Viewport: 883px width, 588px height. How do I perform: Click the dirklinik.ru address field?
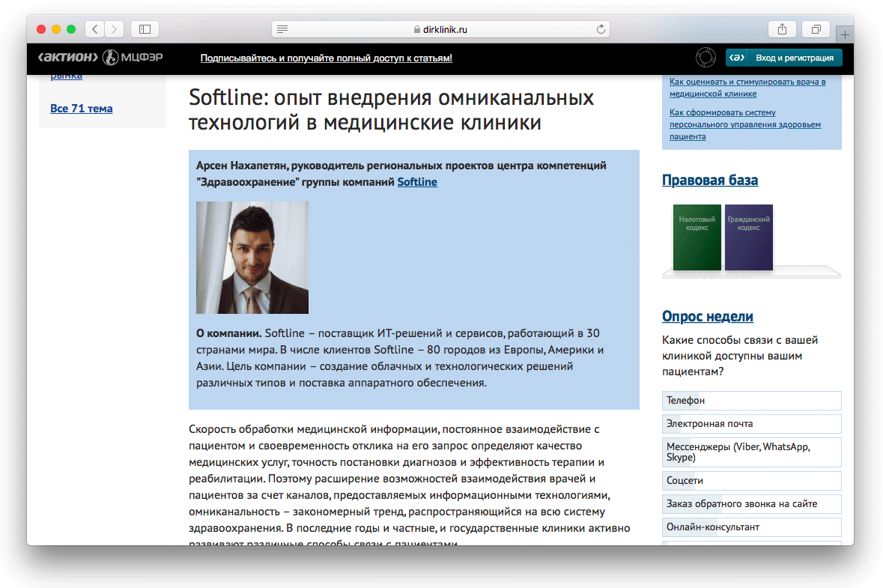440,29
